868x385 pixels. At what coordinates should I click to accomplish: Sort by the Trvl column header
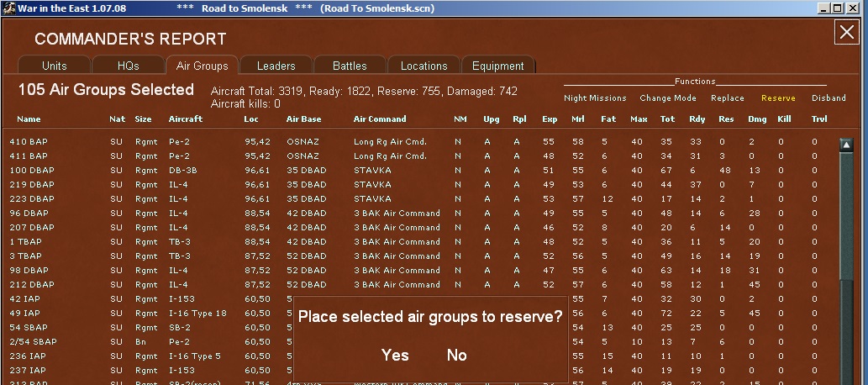pos(819,119)
